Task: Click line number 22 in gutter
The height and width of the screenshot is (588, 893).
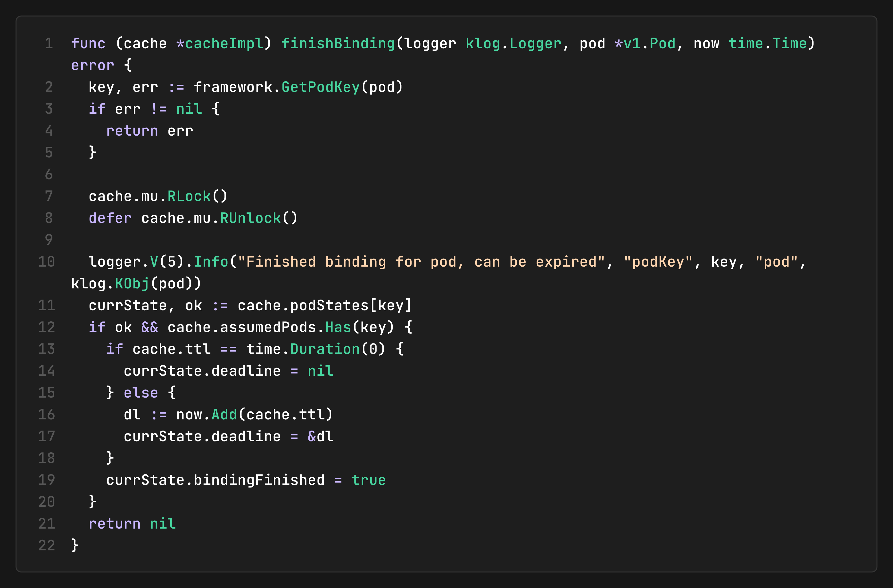Action: [47, 545]
